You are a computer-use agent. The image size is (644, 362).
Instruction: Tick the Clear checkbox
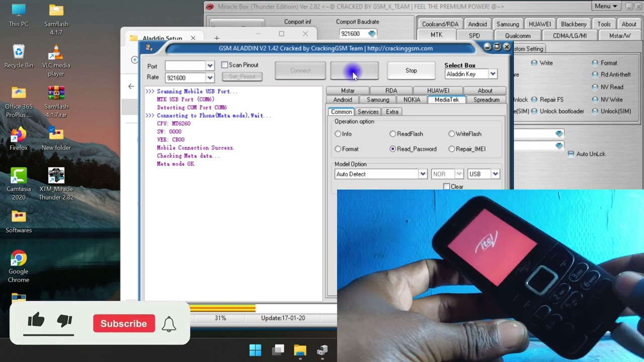tap(446, 187)
